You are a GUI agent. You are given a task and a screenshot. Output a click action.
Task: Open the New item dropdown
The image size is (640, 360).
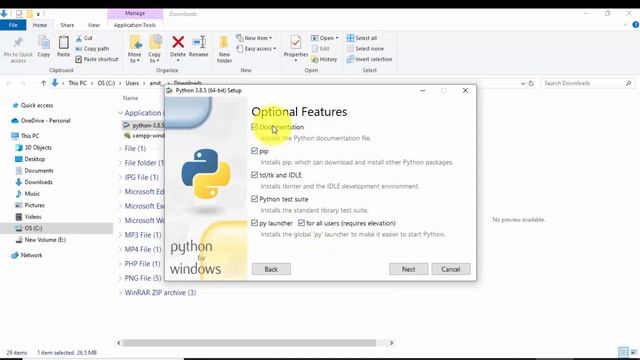tap(254, 38)
